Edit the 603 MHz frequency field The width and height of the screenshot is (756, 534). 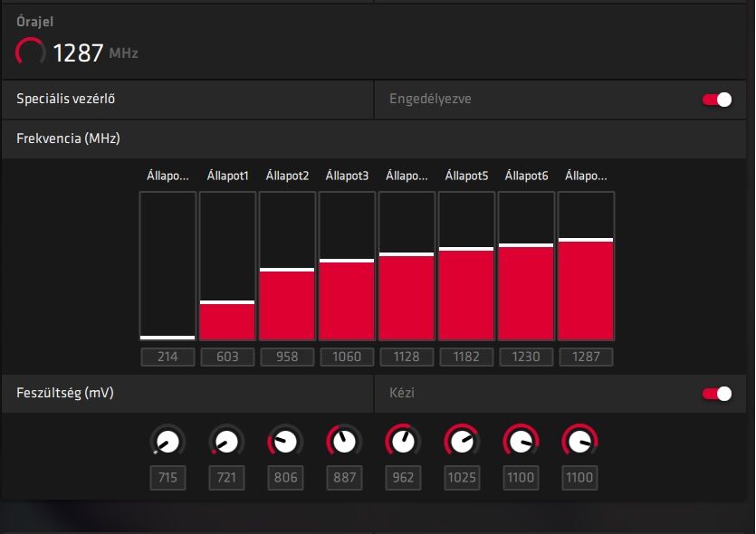pos(227,358)
